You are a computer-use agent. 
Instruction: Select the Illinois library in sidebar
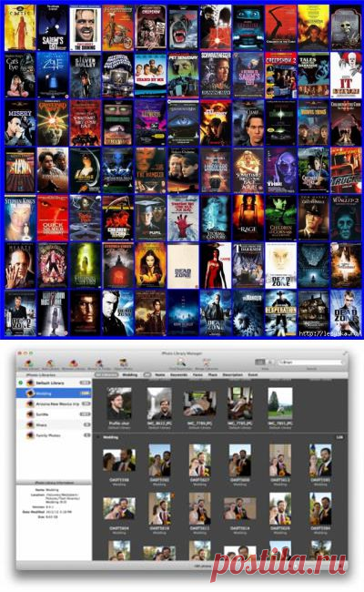[x=54, y=424]
